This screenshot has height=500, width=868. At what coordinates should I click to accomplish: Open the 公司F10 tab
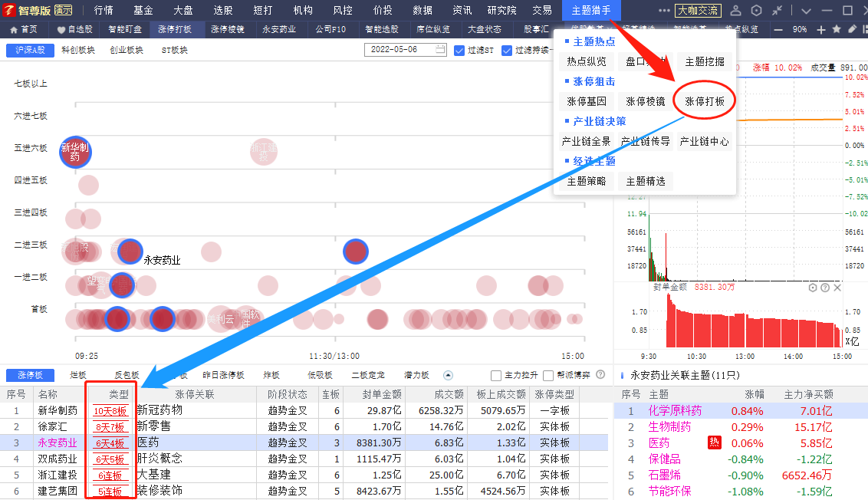[x=330, y=29]
